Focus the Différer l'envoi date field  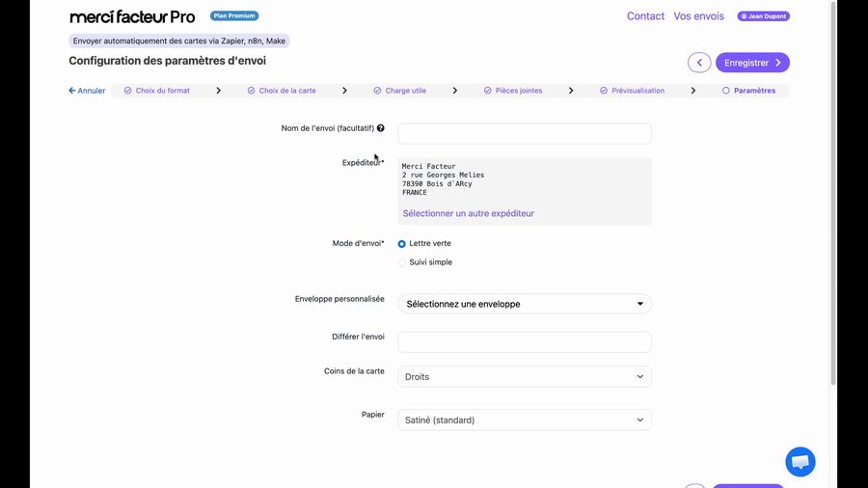point(525,342)
